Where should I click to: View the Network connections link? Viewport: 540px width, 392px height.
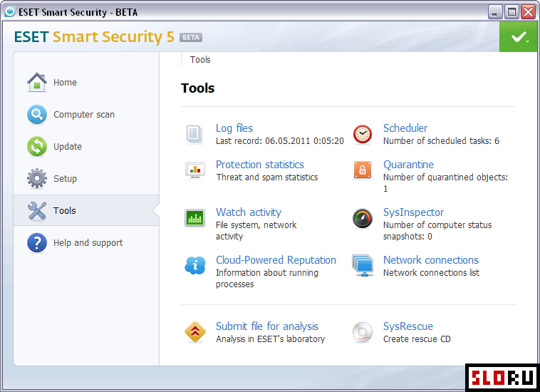(x=431, y=260)
